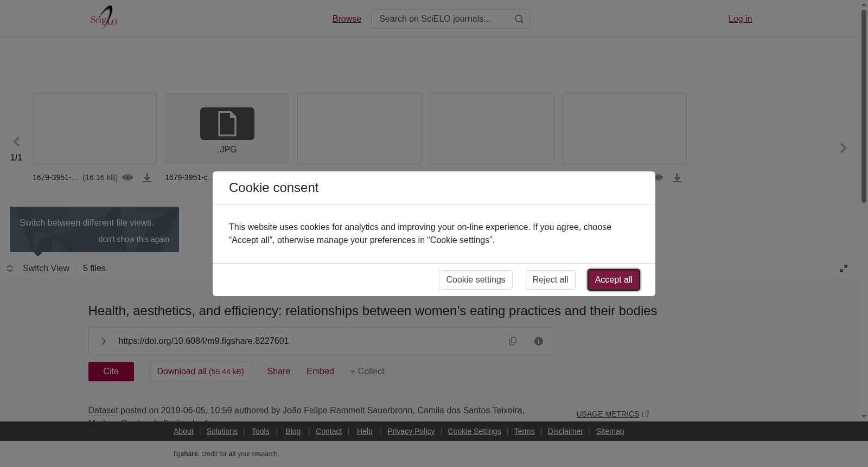This screenshot has height=467, width=868.
Task: Preview first file using eye icon
Action: pos(127,177)
